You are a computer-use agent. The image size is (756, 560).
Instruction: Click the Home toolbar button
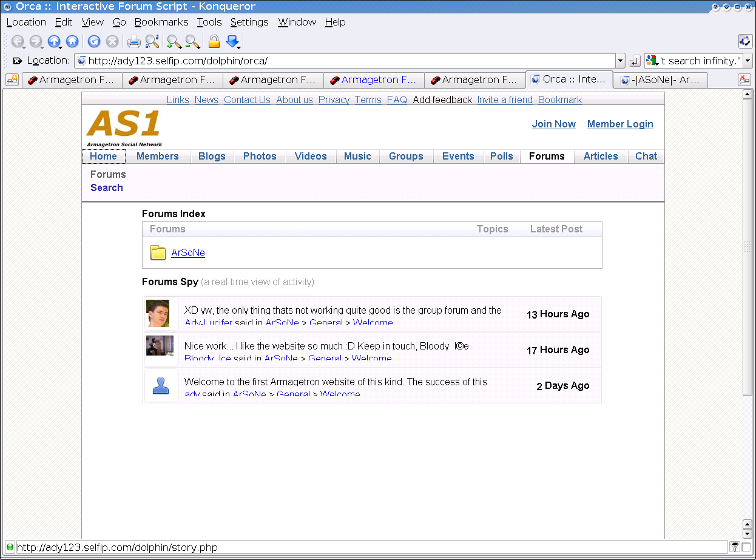[x=72, y=41]
